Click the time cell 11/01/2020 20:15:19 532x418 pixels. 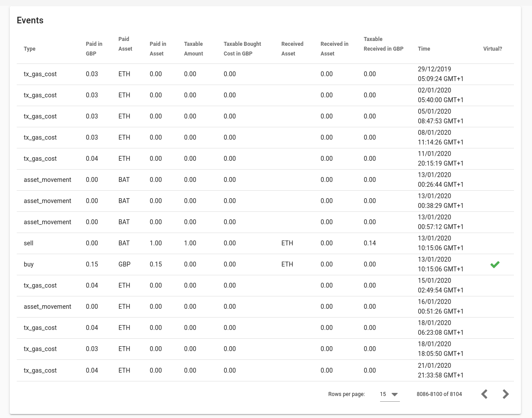(441, 159)
